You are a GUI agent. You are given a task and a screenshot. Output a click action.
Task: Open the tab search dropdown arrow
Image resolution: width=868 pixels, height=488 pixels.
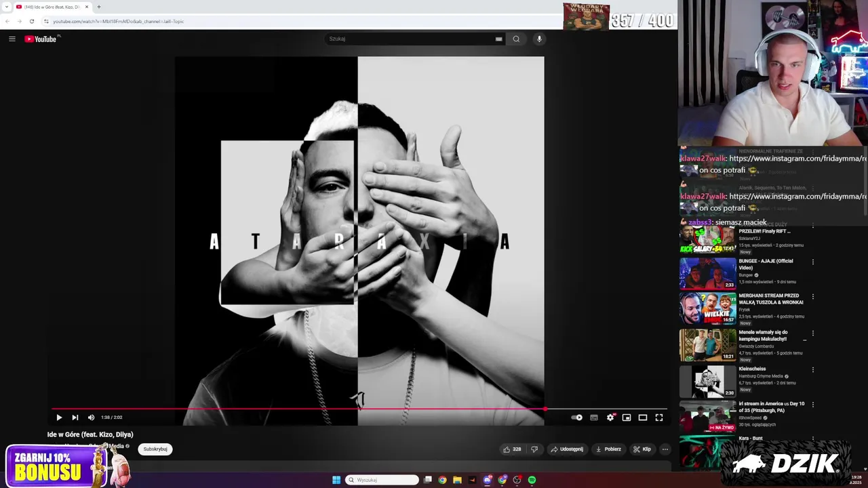point(6,7)
